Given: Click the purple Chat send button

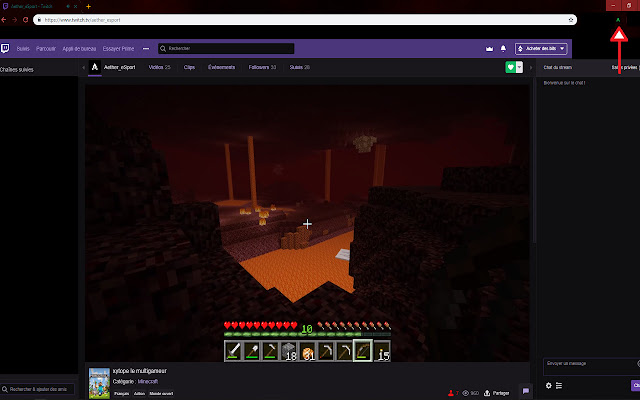Looking at the screenshot, I should point(636,385).
